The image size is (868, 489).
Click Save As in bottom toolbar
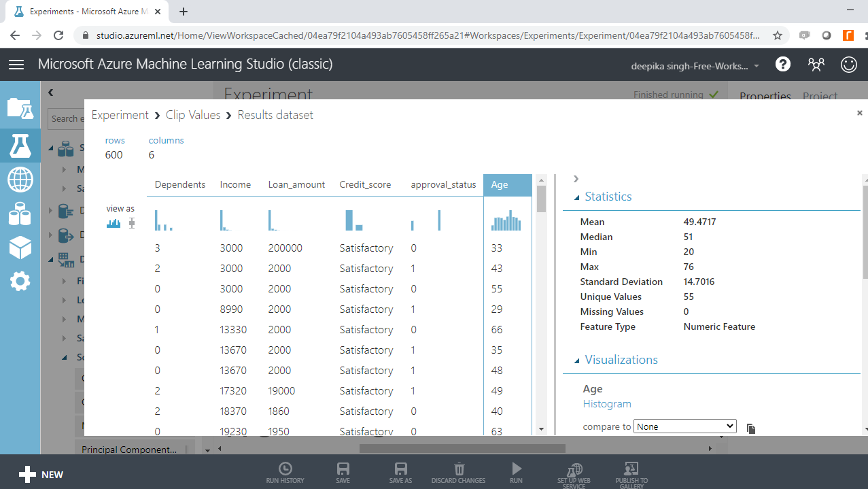pos(401,473)
